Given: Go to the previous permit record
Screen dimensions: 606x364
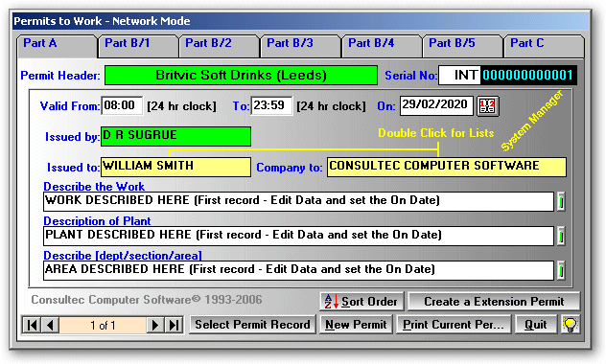Looking at the screenshot, I should pyautogui.click(x=50, y=325).
